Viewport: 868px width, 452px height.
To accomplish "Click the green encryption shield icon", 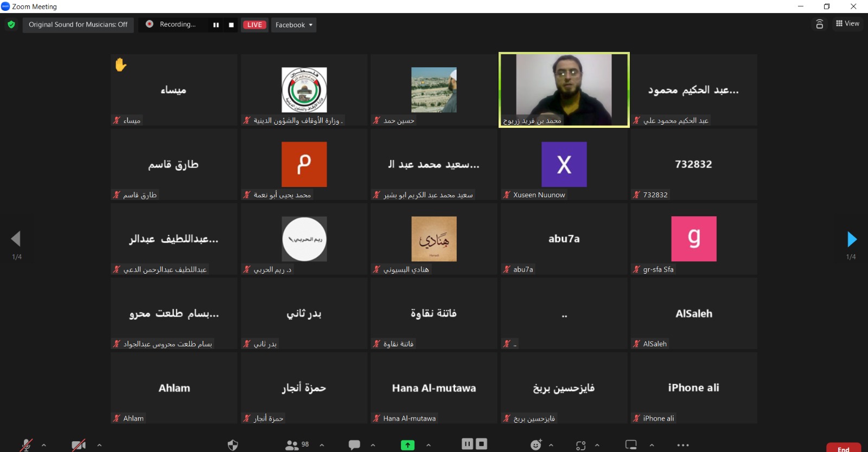I will click(x=11, y=24).
